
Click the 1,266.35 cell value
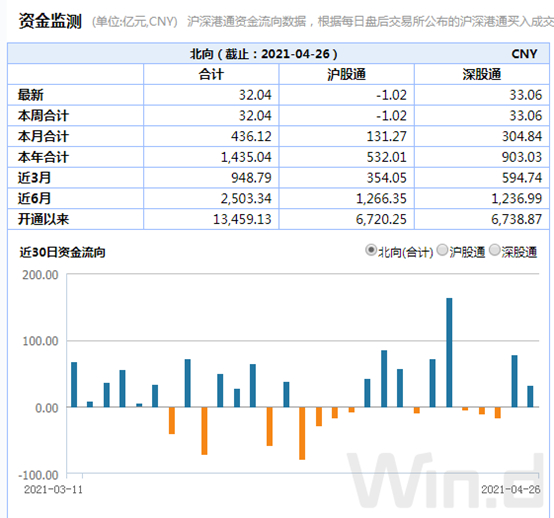(381, 199)
